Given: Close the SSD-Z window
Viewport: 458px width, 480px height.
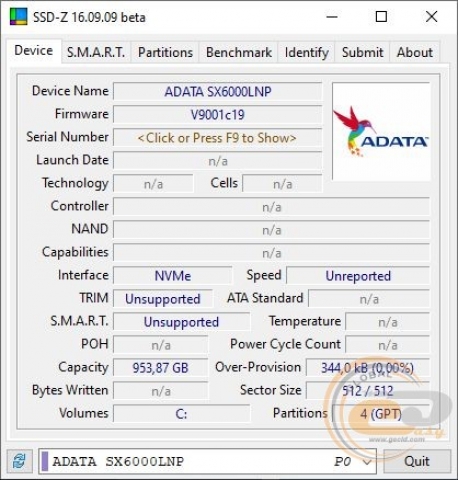Looking at the screenshot, I should click(431, 17).
